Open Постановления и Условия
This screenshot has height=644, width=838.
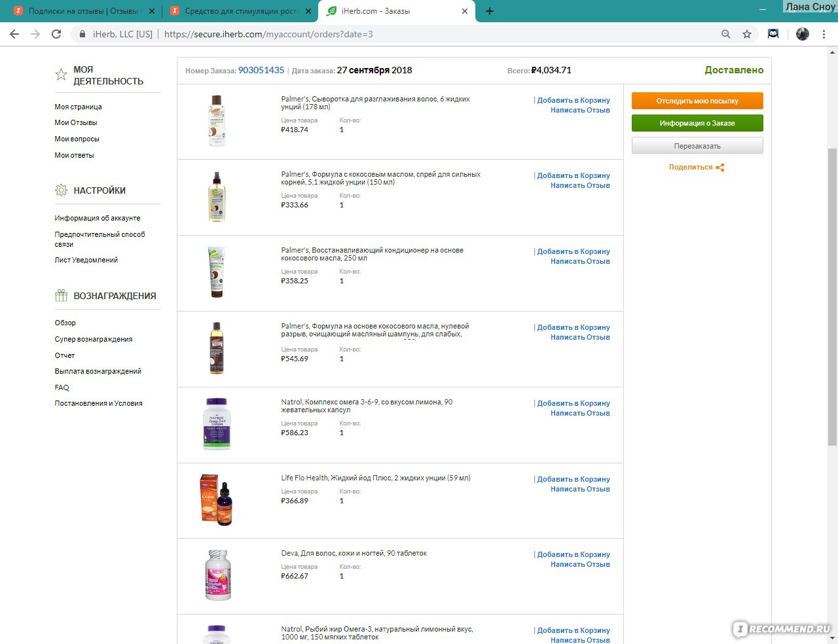pos(98,403)
